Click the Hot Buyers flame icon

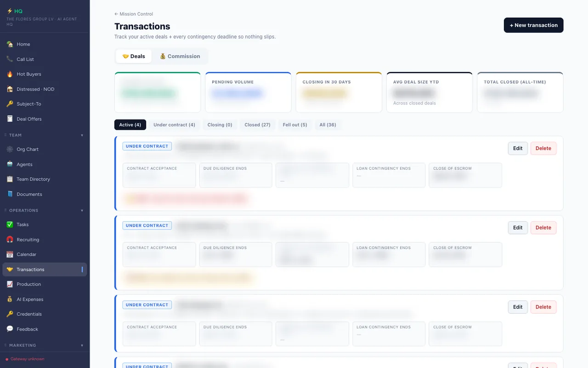click(10, 74)
